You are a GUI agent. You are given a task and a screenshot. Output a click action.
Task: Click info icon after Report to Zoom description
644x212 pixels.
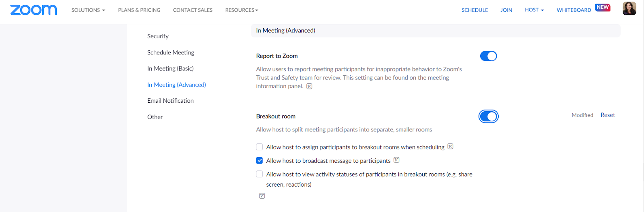(309, 86)
